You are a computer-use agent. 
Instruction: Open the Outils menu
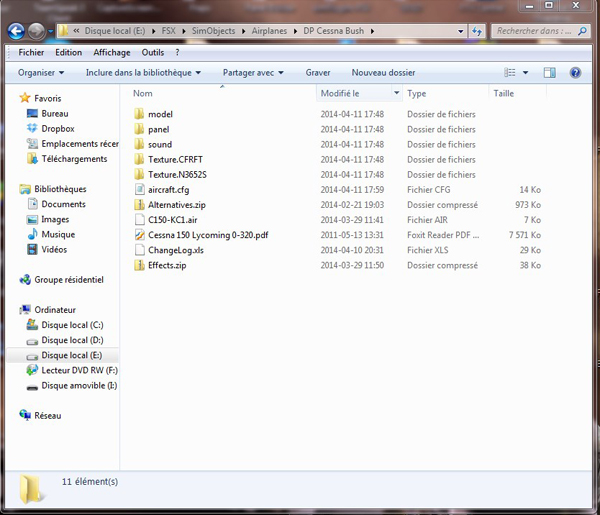[153, 52]
